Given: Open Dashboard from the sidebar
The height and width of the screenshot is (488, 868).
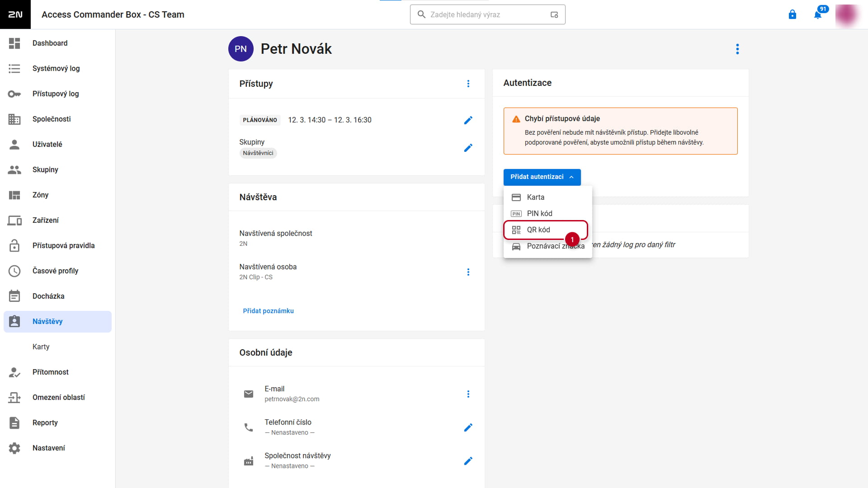Looking at the screenshot, I should point(57,43).
